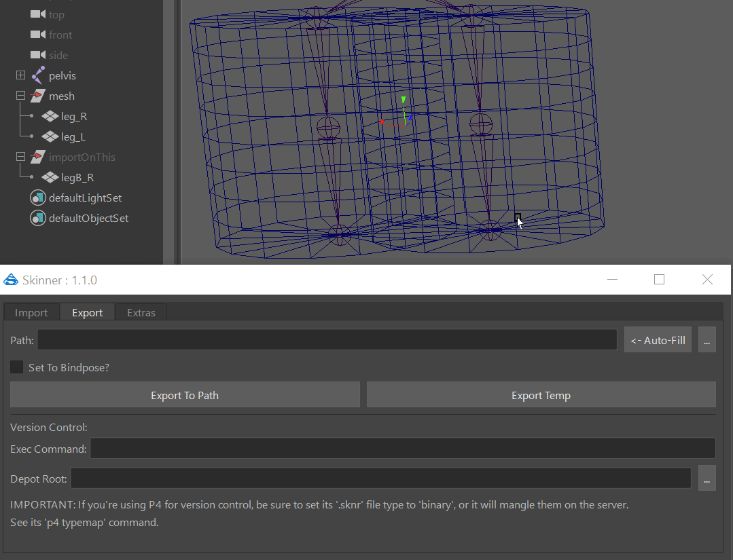Expand the pelvis node in outliner

(20, 75)
